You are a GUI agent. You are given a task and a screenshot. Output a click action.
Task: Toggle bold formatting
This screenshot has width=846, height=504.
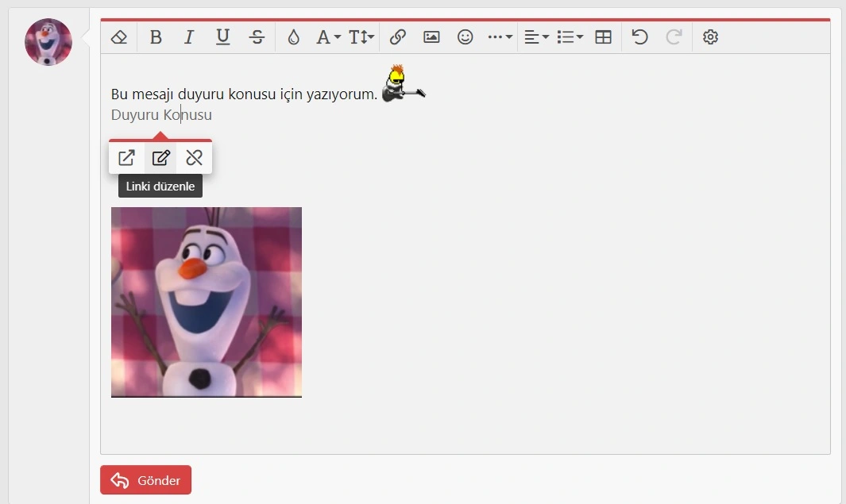[x=156, y=37]
